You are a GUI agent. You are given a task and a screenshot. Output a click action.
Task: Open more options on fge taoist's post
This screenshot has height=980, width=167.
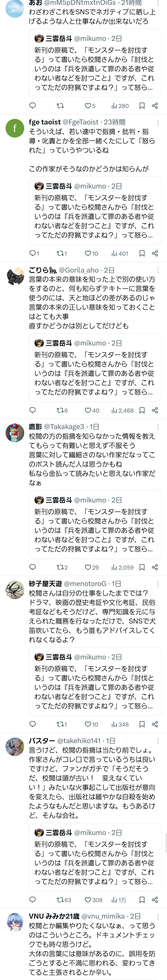(158, 122)
